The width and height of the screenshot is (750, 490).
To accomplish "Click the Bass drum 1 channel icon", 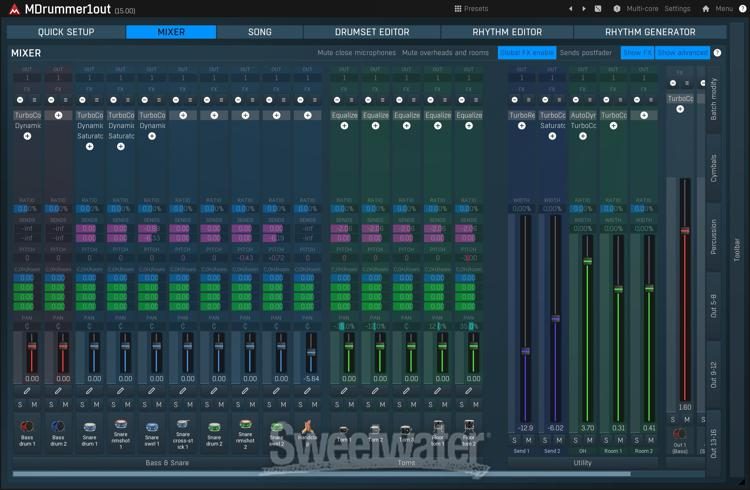I will click(x=27, y=425).
